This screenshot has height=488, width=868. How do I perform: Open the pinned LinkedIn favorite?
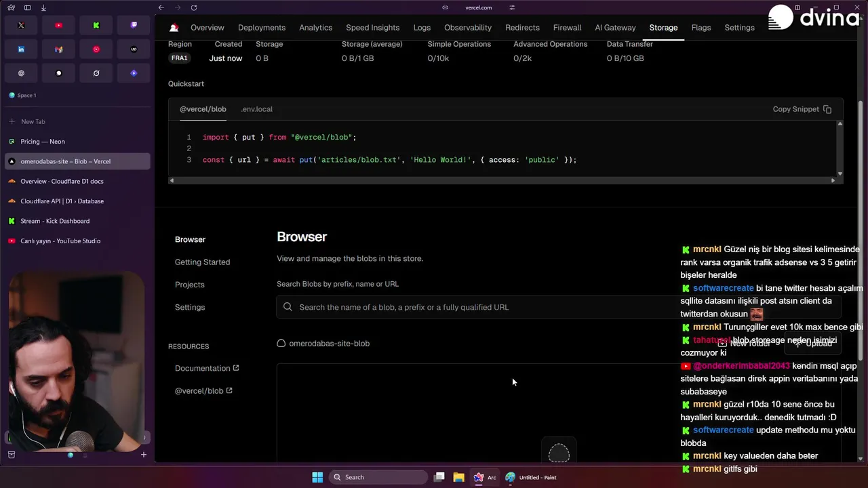pos(21,49)
